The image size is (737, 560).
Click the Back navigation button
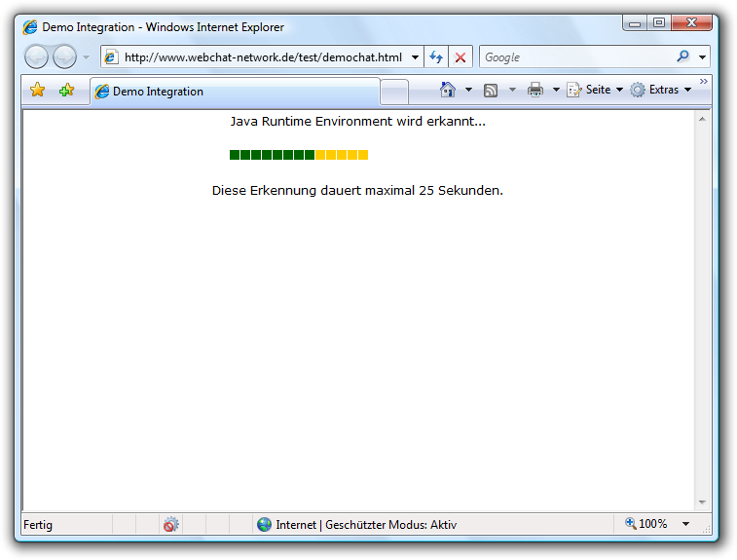point(36,57)
